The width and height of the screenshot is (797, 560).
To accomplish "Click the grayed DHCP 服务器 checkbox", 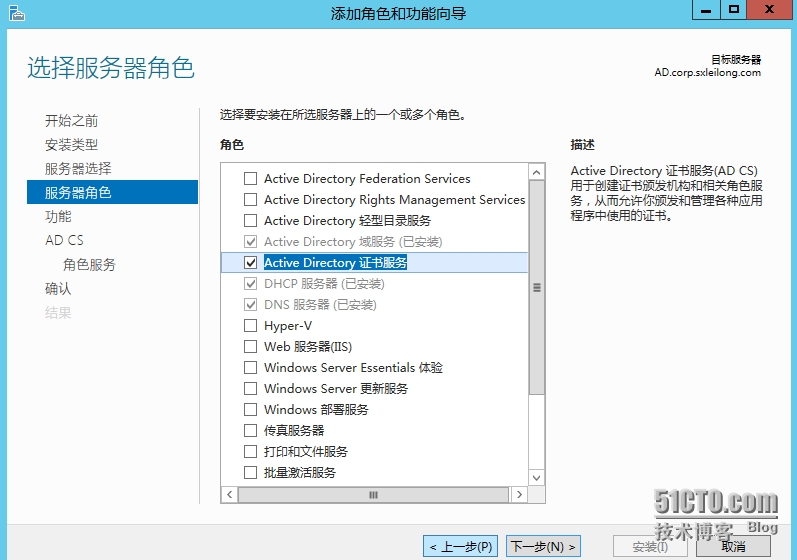I will [251, 284].
